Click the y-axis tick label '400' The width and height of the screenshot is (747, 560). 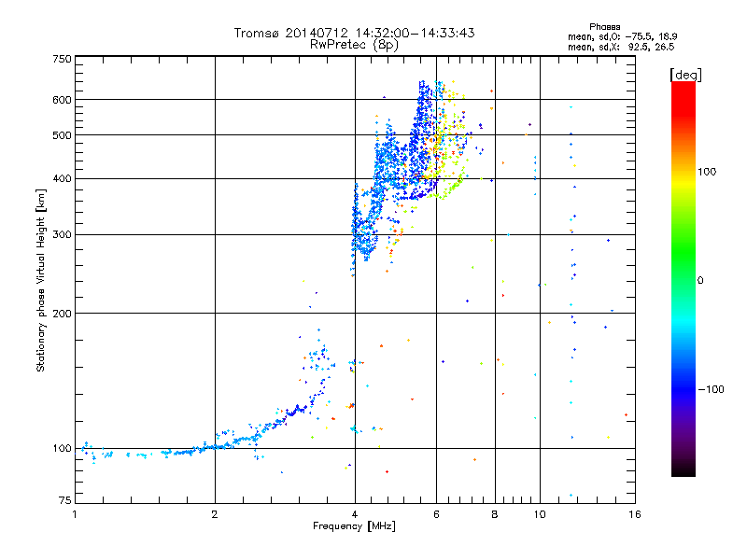coord(62,179)
